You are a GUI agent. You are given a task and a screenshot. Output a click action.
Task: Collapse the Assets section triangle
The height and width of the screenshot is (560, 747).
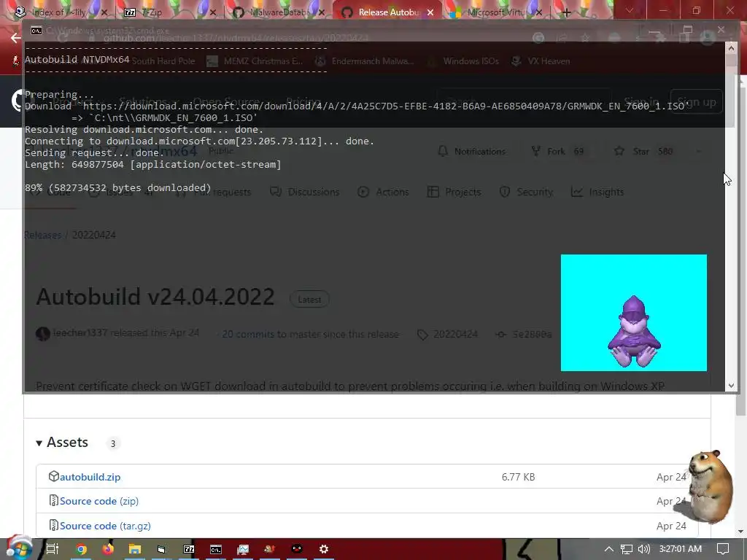[x=39, y=443]
